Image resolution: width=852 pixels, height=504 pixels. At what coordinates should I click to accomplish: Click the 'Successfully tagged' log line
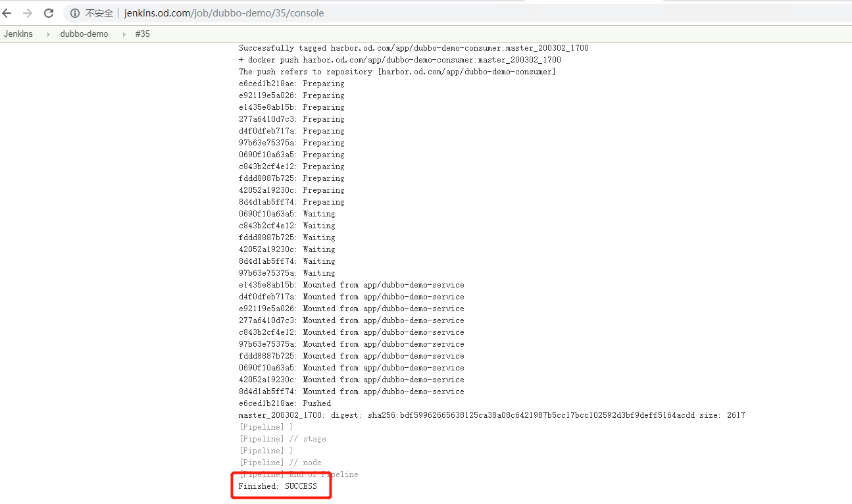(413, 48)
